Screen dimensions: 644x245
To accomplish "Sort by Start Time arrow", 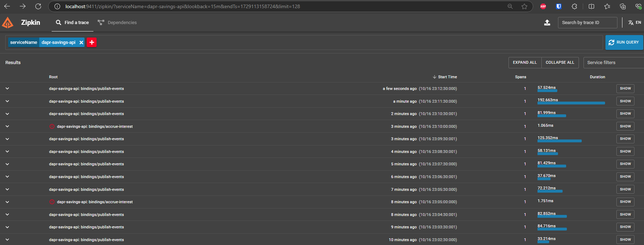I will point(435,77).
